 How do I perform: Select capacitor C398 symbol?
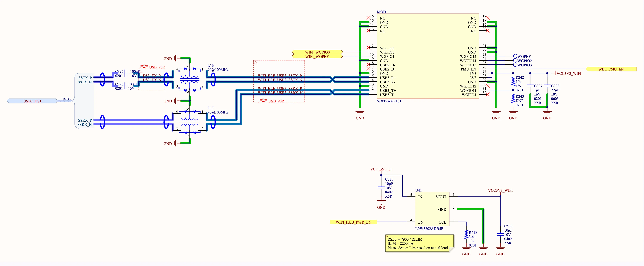tap(547, 86)
